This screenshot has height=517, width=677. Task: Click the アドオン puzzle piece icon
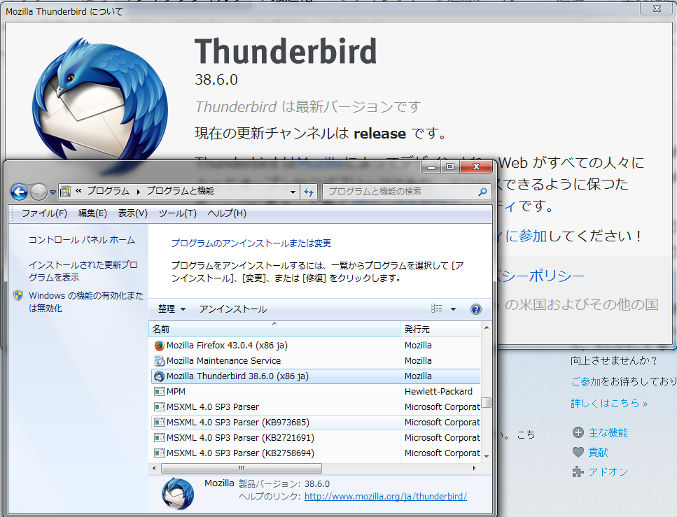pos(578,471)
